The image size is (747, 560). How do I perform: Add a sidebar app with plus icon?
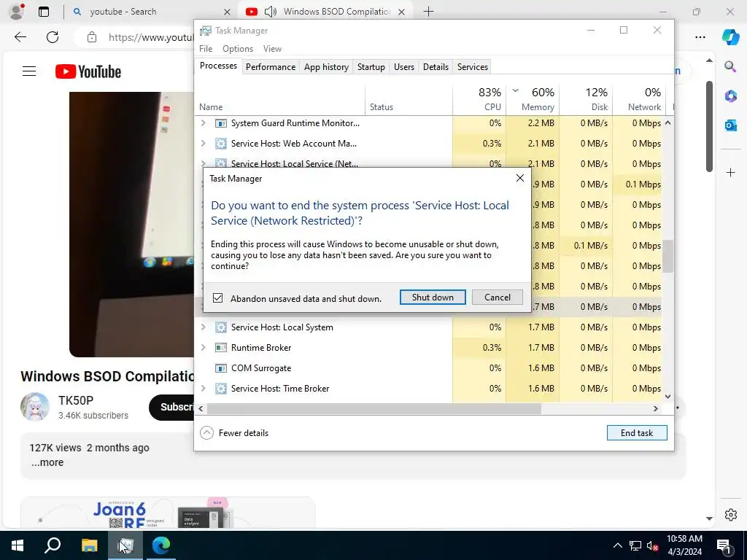730,172
